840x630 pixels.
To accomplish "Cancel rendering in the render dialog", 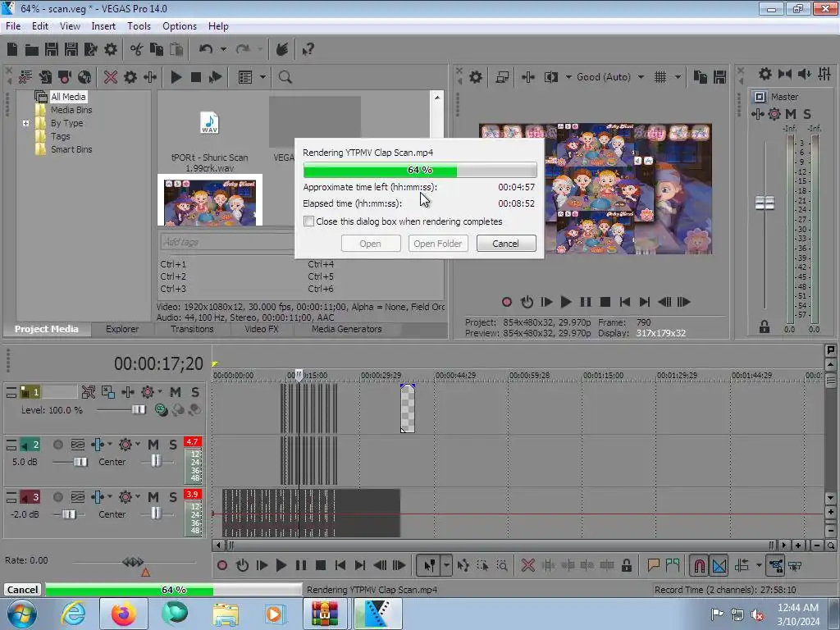I will (x=505, y=243).
